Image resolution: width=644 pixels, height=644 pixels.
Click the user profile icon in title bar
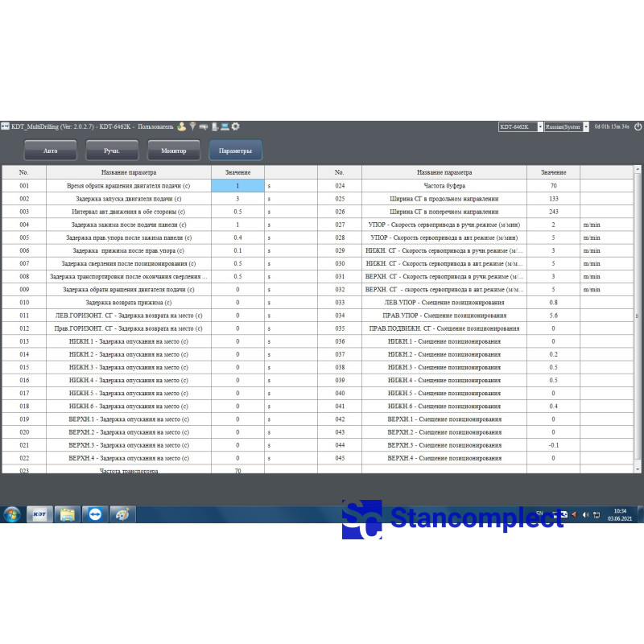[183, 126]
